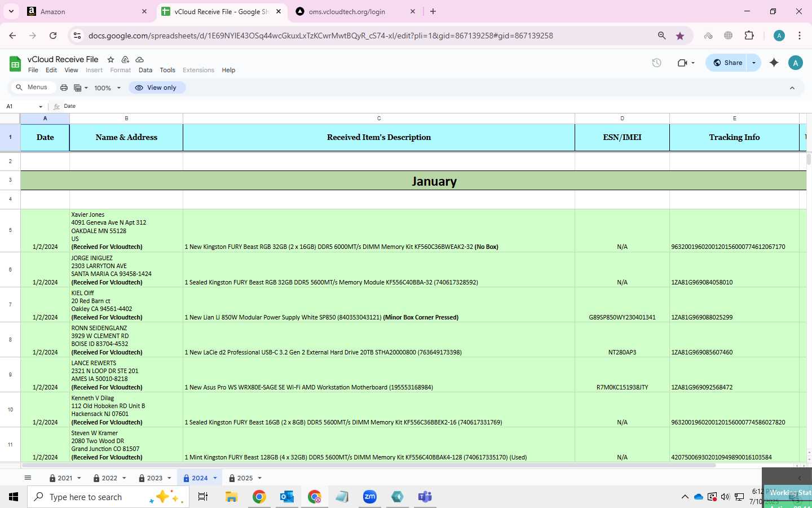Open version history clock icon

(656, 63)
